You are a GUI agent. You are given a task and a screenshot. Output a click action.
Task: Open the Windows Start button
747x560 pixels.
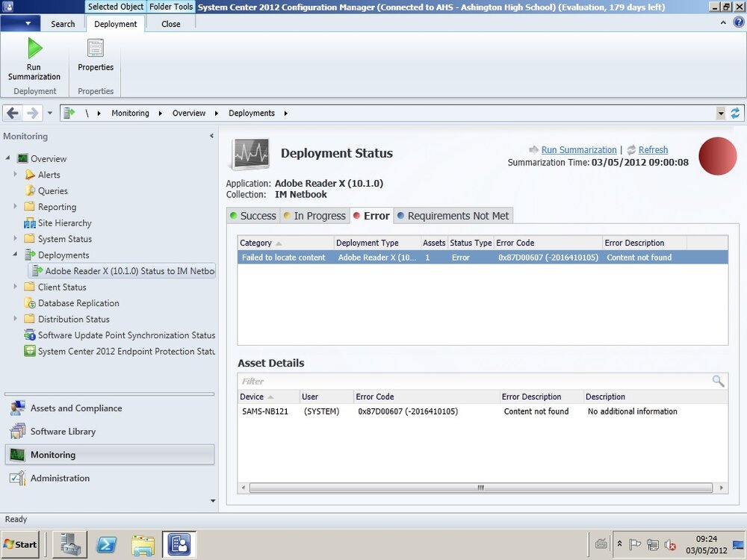point(20,544)
